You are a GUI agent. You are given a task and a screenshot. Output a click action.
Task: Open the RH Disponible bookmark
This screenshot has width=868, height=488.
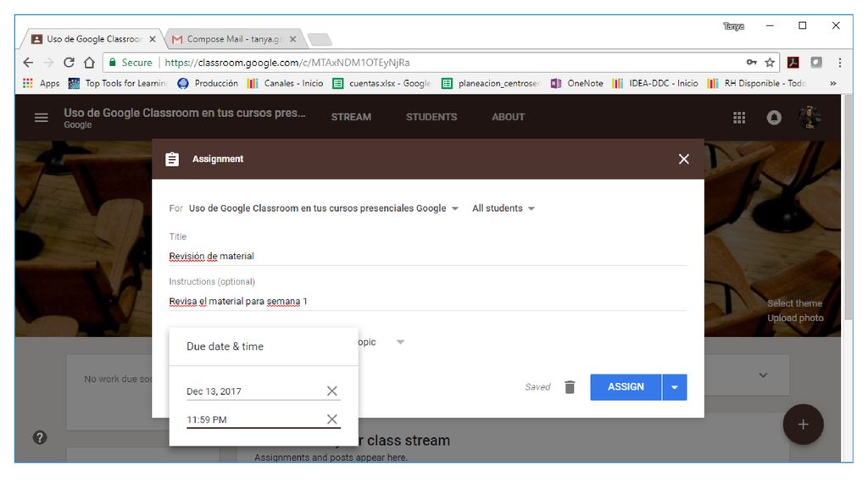(x=756, y=83)
